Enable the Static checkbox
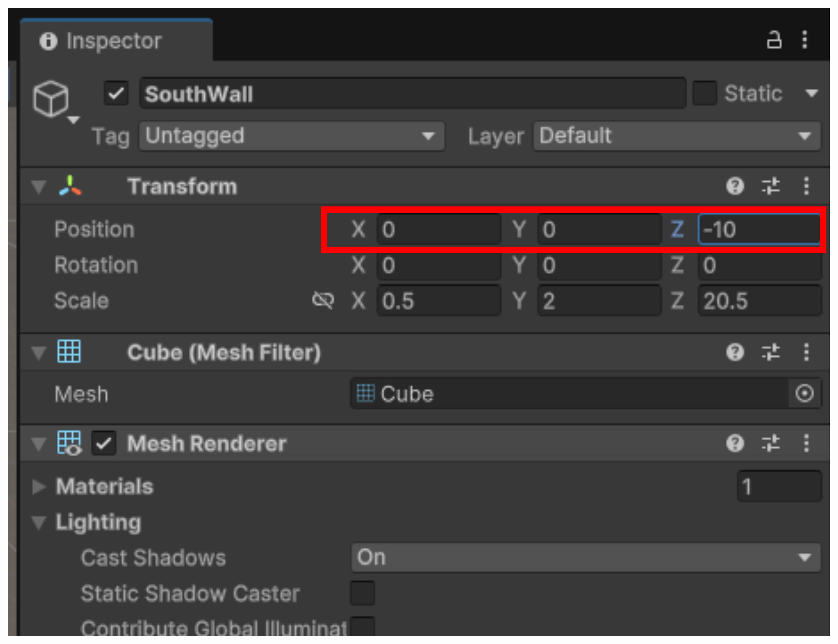The height and width of the screenshot is (644, 838). pyautogui.click(x=705, y=93)
